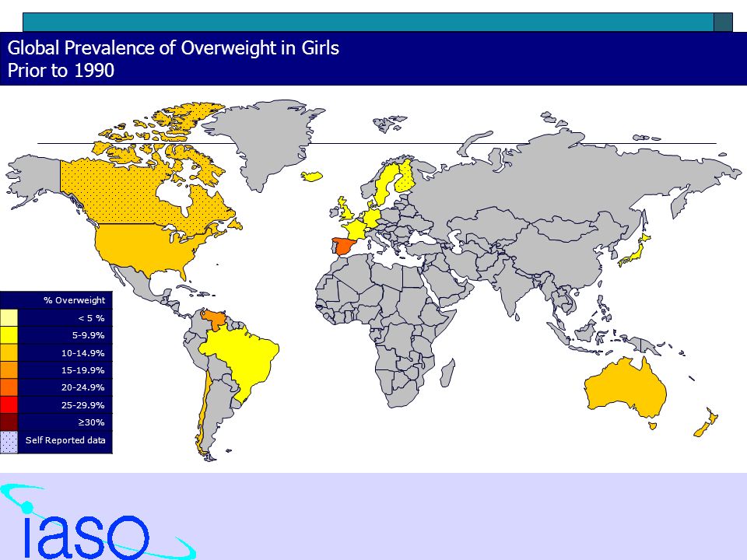
Task: Select the '< 5 %' legend label
Action: click(x=92, y=318)
